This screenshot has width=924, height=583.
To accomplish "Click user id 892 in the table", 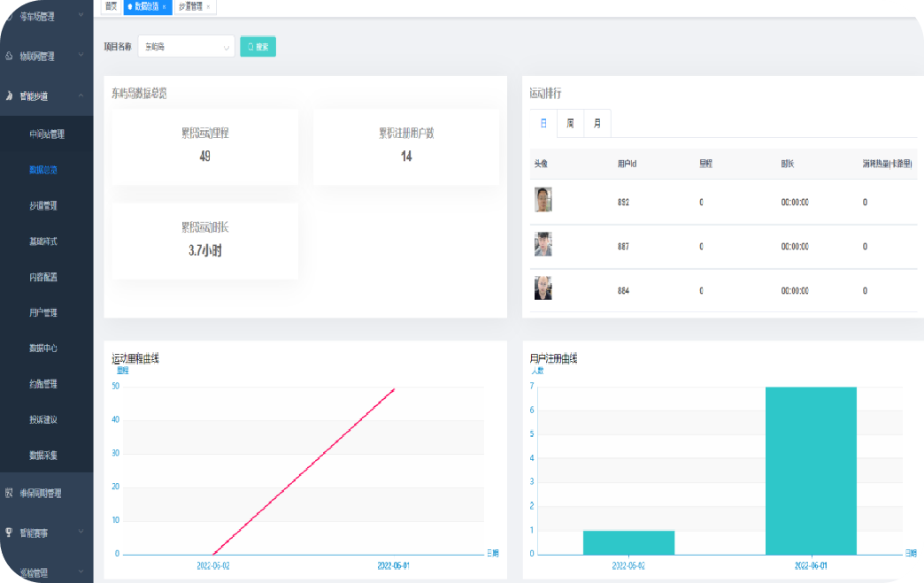I will coord(623,202).
